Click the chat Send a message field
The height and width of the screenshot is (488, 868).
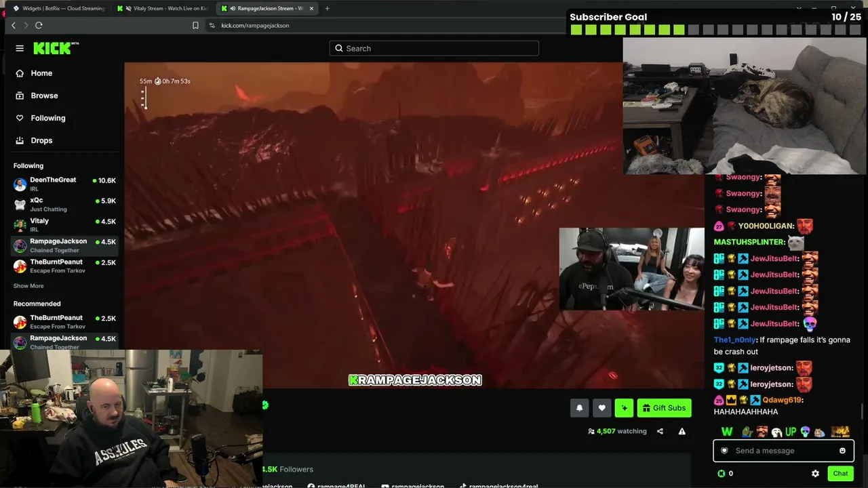pos(783,451)
